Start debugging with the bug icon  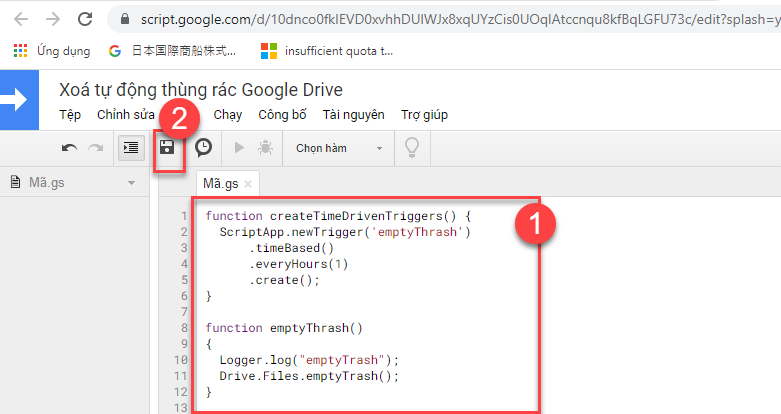pos(265,147)
